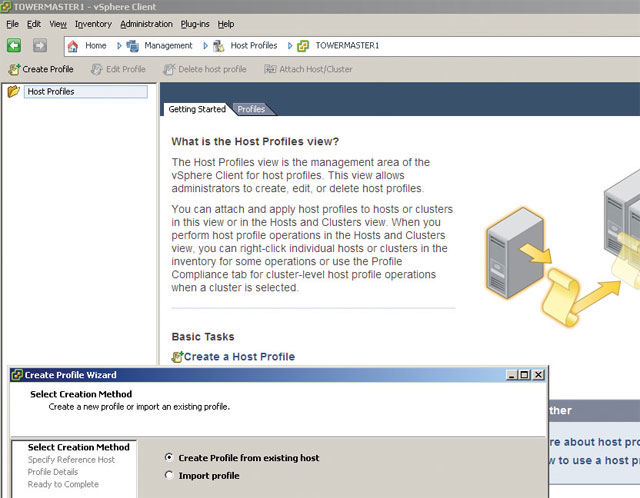Click Select Creation Method wizard step
640x498 pixels.
pyautogui.click(x=78, y=447)
